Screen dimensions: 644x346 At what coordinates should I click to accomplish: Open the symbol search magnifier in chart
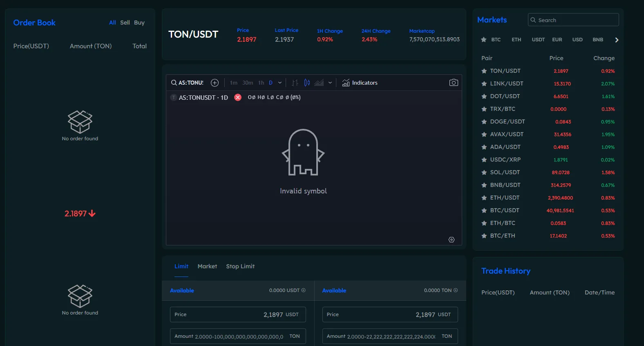(174, 83)
